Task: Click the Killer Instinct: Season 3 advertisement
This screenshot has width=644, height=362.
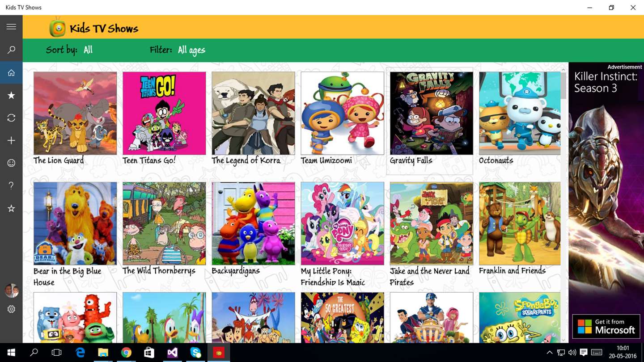Action: (x=606, y=202)
